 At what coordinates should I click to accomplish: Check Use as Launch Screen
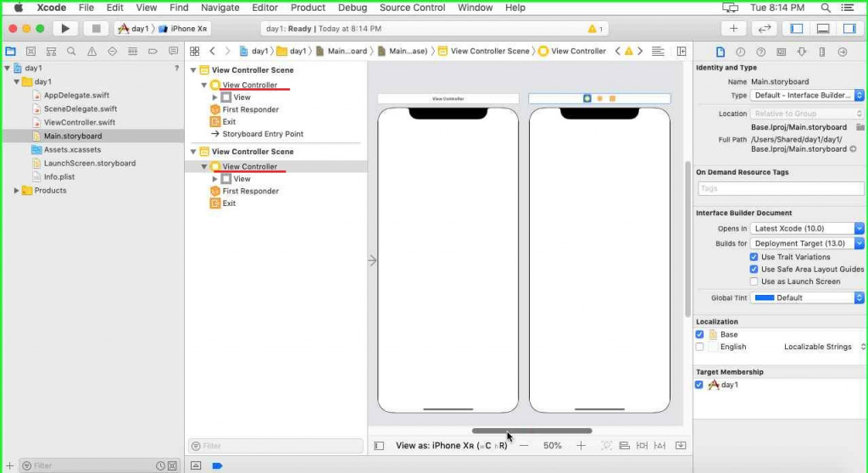[x=754, y=281]
